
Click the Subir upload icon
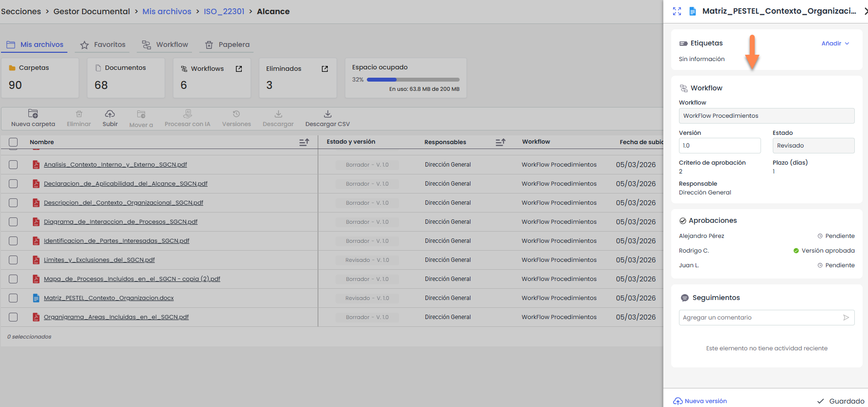click(110, 114)
